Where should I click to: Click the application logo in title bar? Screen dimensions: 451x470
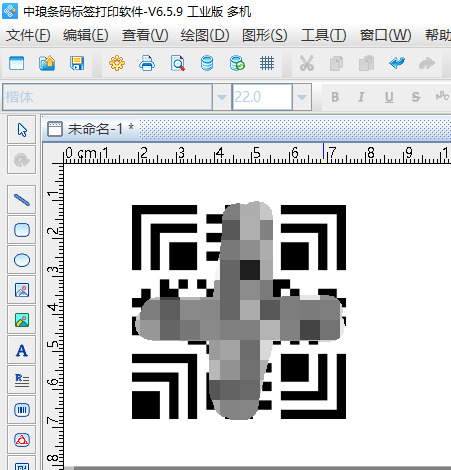tap(10, 10)
